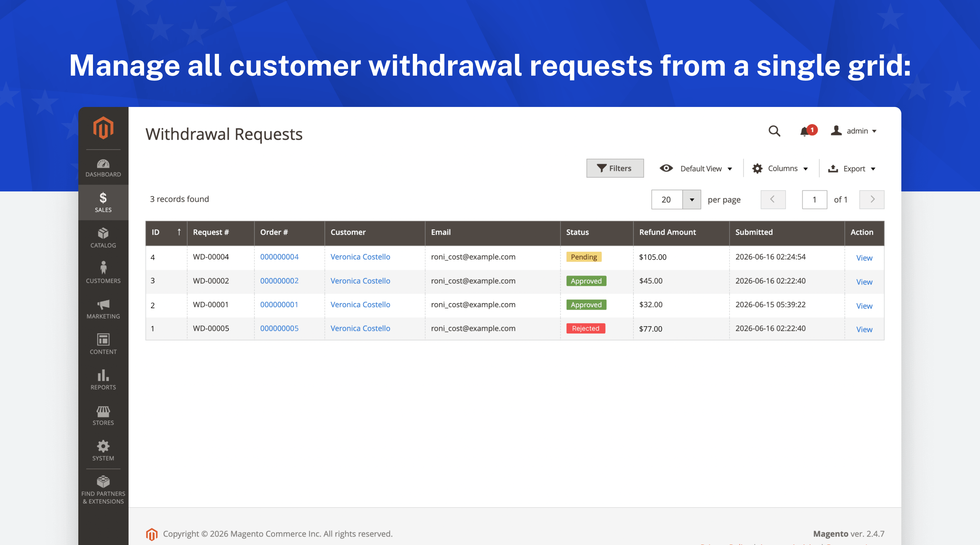The width and height of the screenshot is (980, 545).
Task: Click Approved badge in WD-00001 row
Action: coord(586,305)
